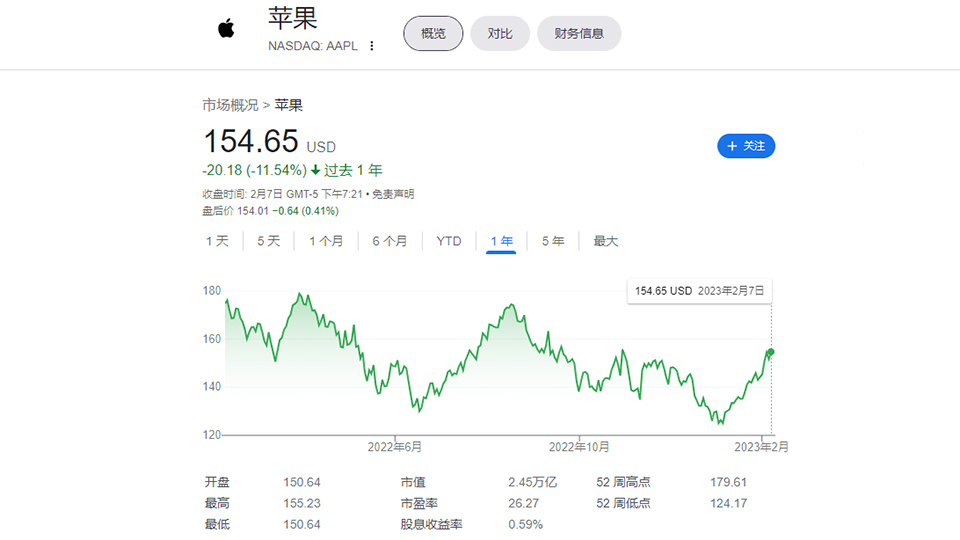
Task: Click the green end-point marker on chart
Action: coord(771,352)
